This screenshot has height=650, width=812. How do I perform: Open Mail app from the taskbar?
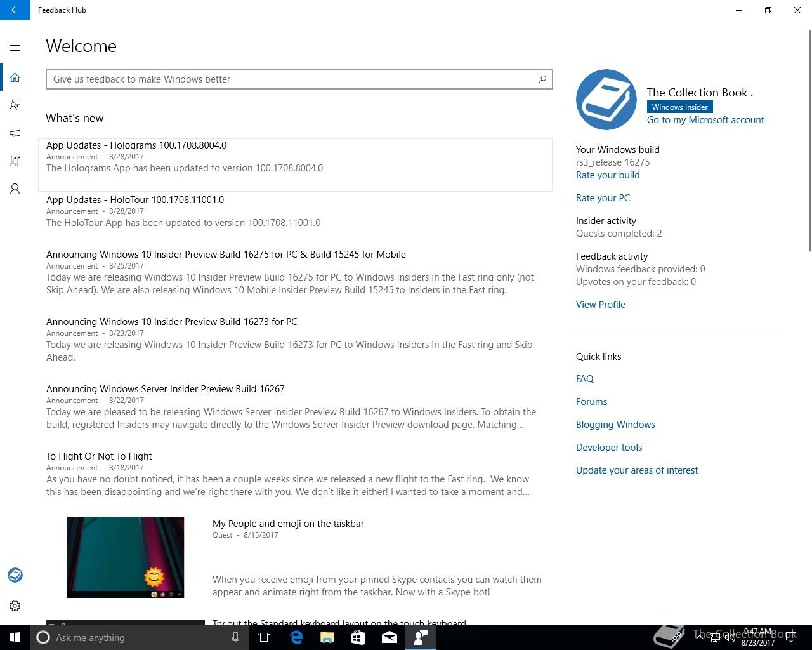click(x=390, y=637)
